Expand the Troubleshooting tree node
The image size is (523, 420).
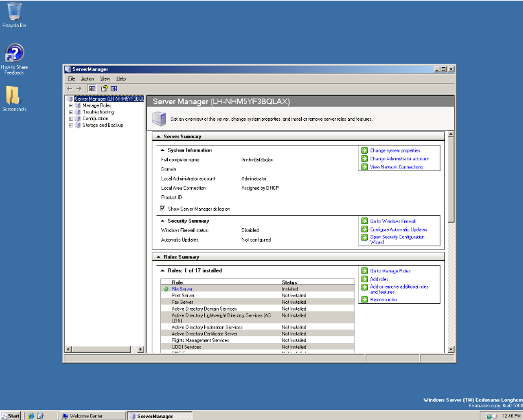pos(70,112)
